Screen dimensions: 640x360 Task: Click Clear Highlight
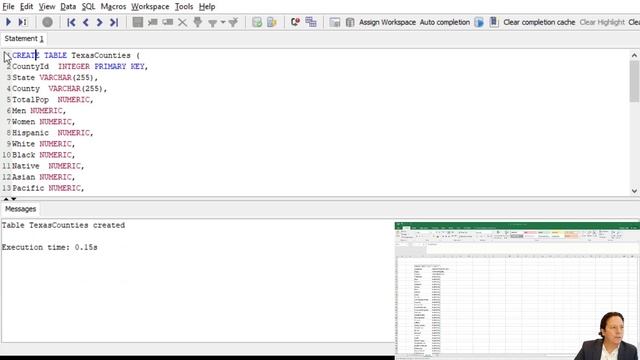coord(602,22)
